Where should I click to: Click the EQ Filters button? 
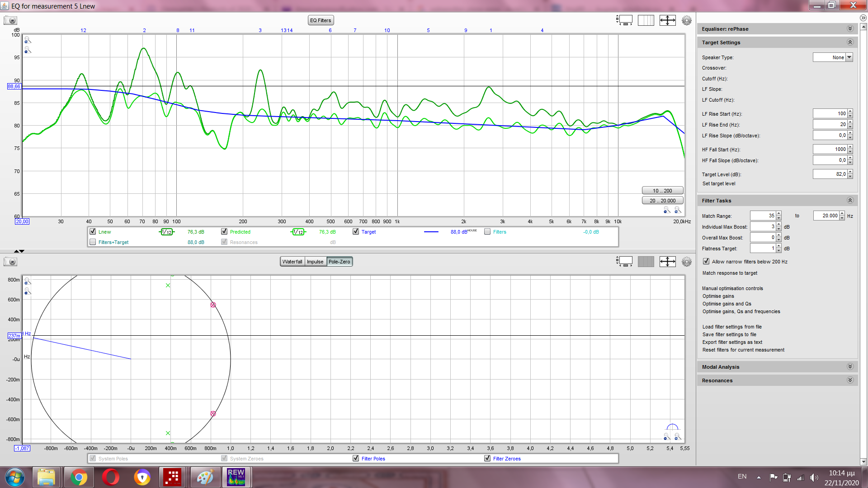tap(321, 20)
